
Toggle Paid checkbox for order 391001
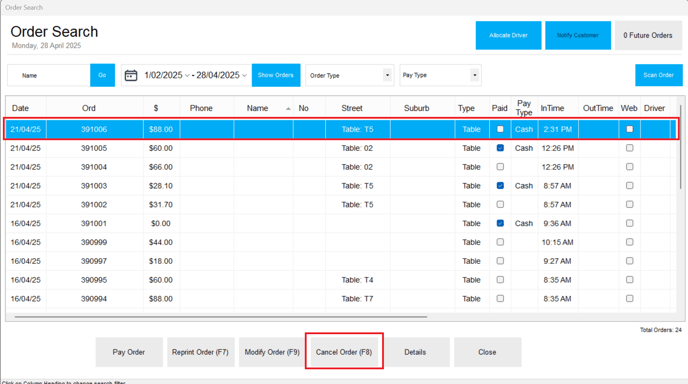500,223
